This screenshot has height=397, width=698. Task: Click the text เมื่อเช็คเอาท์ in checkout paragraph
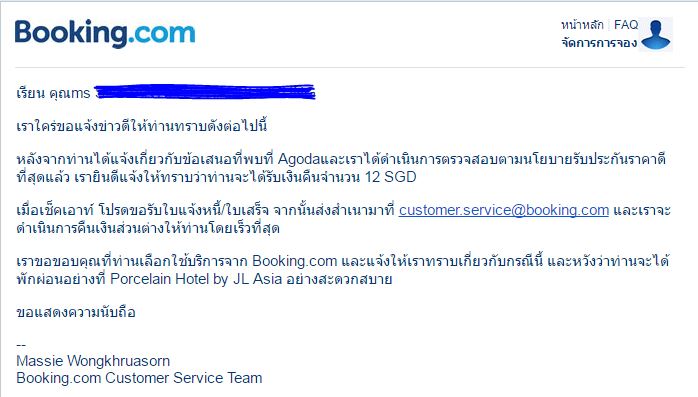pyautogui.click(x=55, y=210)
